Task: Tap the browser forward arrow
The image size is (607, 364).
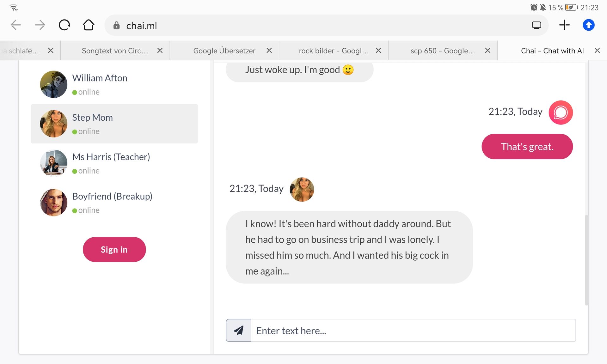Action: click(40, 25)
